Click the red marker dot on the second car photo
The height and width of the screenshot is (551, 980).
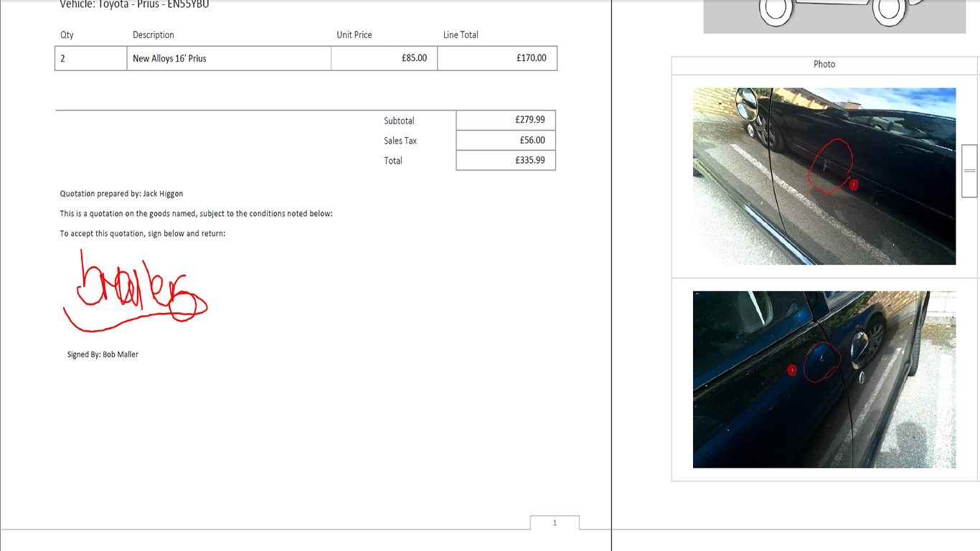(x=792, y=370)
